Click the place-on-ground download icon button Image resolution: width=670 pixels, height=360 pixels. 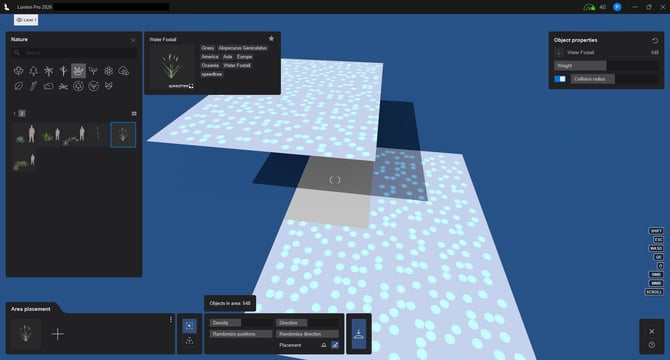point(359,334)
